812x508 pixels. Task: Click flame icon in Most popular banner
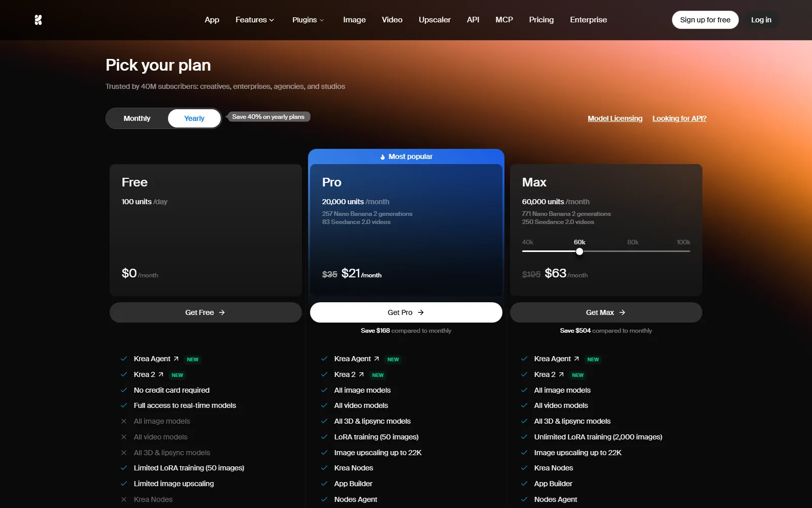click(383, 157)
